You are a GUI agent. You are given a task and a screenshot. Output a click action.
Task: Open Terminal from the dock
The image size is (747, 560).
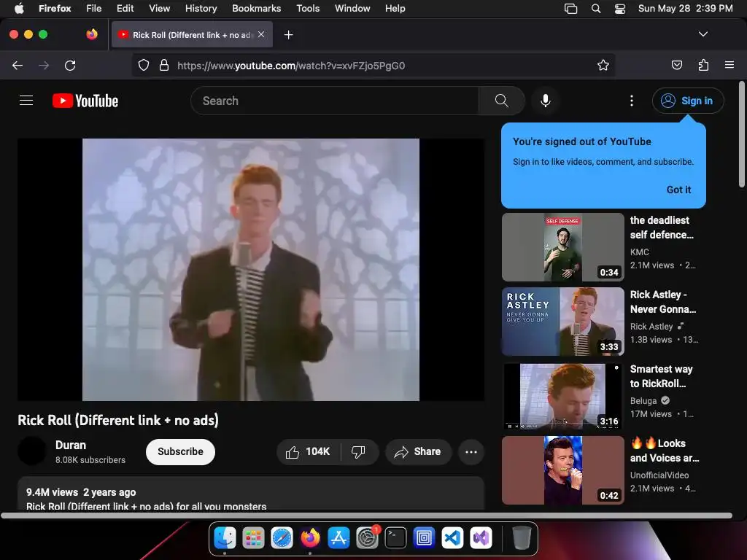click(x=395, y=538)
